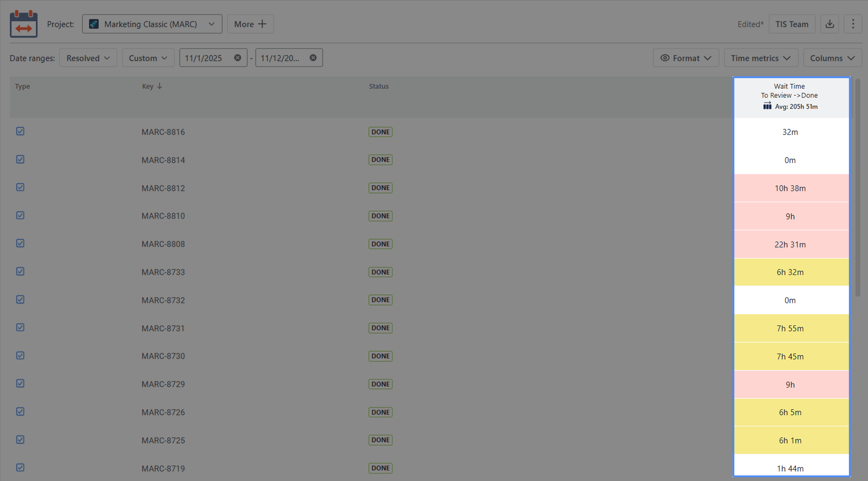Toggle the checkbox icon on MARC-8812 row
The height and width of the screenshot is (481, 868).
click(x=20, y=187)
